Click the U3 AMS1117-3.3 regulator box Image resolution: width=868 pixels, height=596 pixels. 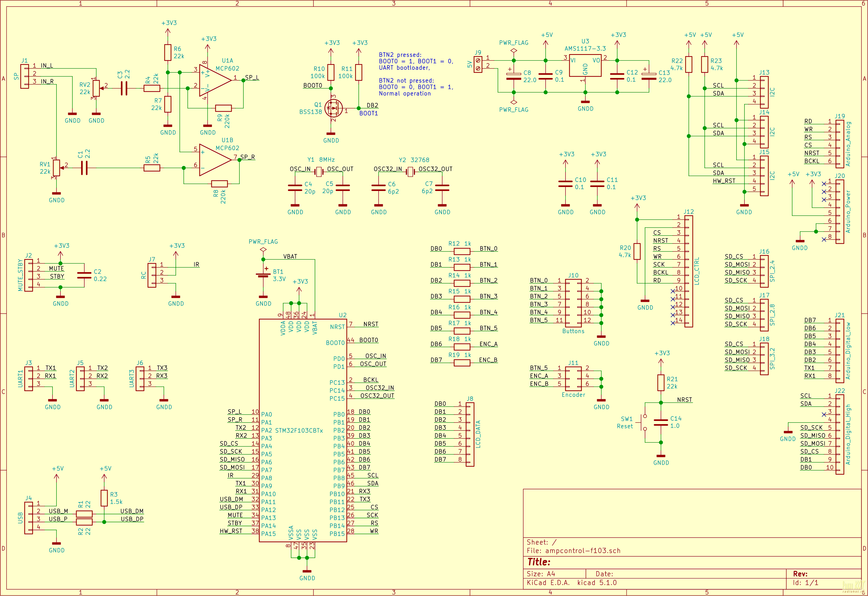(x=585, y=66)
